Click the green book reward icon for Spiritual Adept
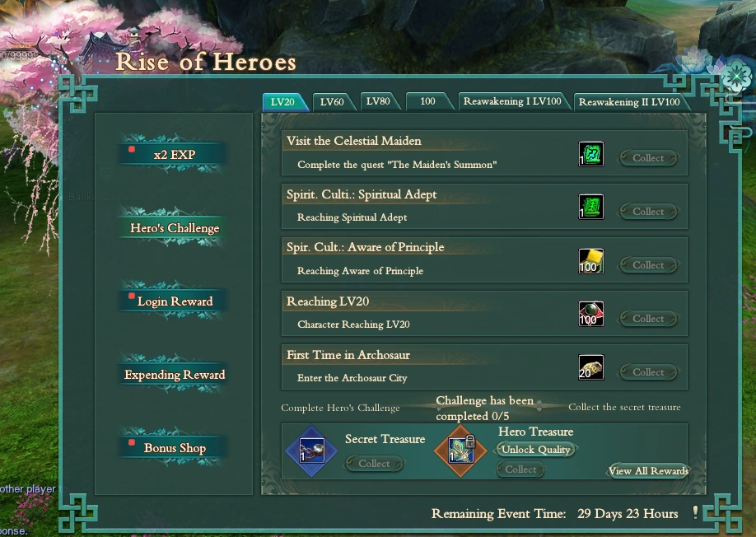 tap(591, 208)
